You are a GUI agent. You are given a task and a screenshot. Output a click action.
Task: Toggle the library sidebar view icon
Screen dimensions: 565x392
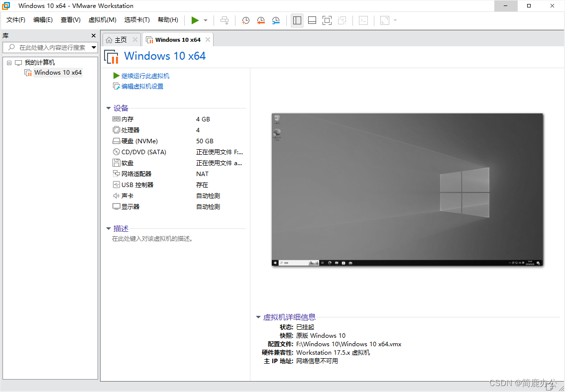click(297, 20)
